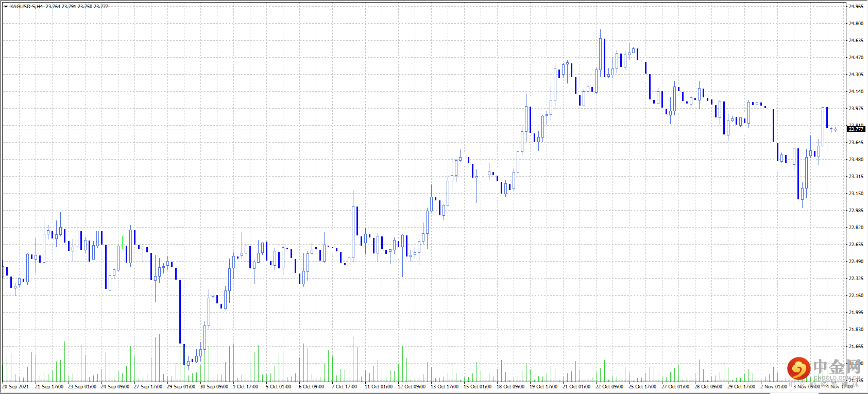Click the 22.820 price axis label
The image size is (868, 394).
(x=856, y=228)
